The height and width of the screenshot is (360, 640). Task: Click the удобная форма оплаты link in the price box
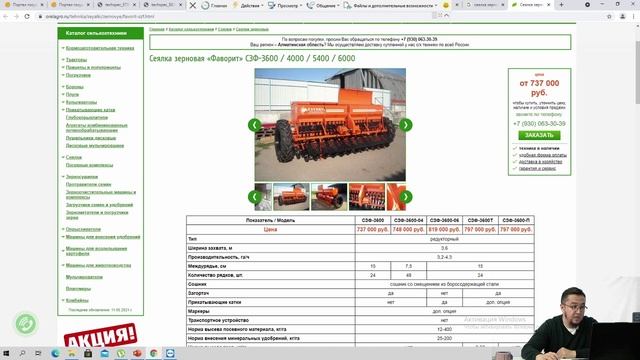point(542,155)
